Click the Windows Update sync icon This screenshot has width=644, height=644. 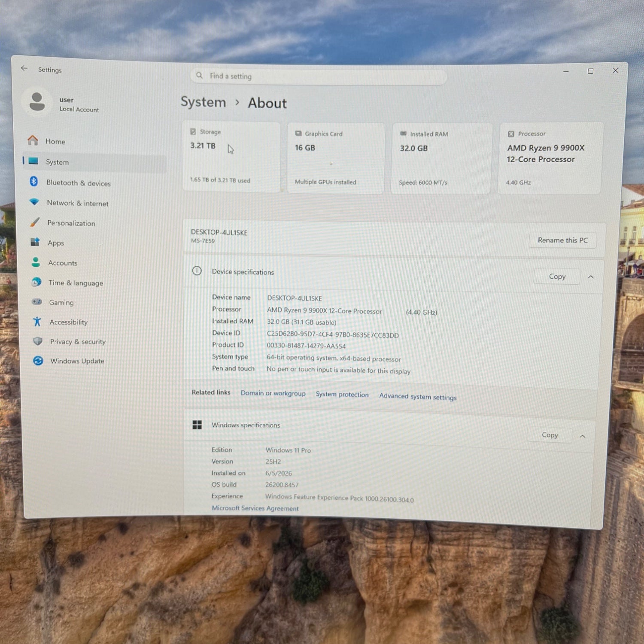(x=38, y=360)
